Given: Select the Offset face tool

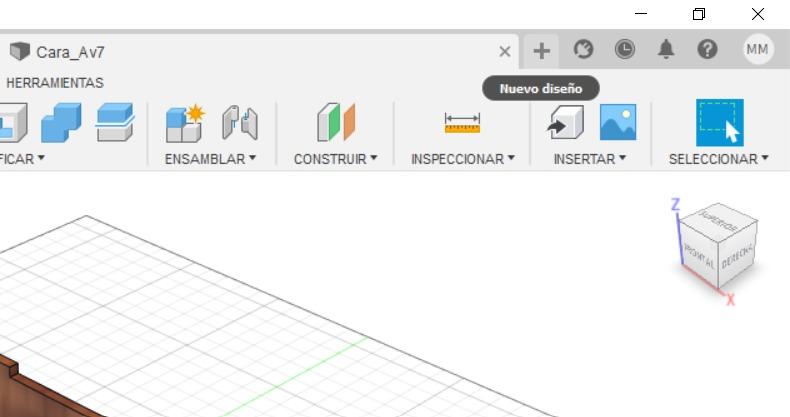Looking at the screenshot, I should click(x=115, y=122).
